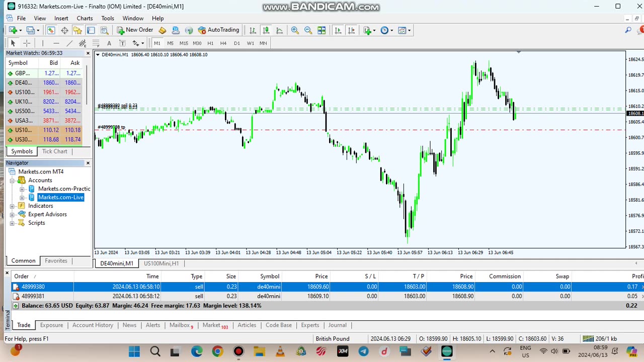Click the Favorites tab in Navigator
Screen dimensions: 644x362
56,261
